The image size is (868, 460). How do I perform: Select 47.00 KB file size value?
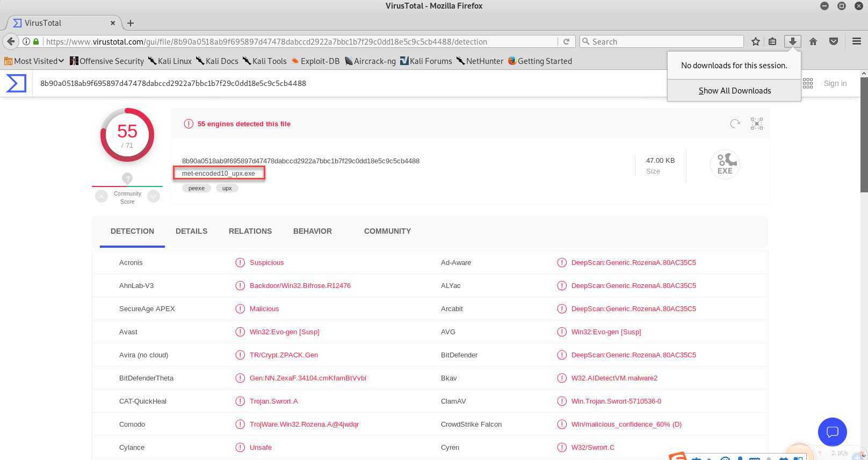point(660,161)
